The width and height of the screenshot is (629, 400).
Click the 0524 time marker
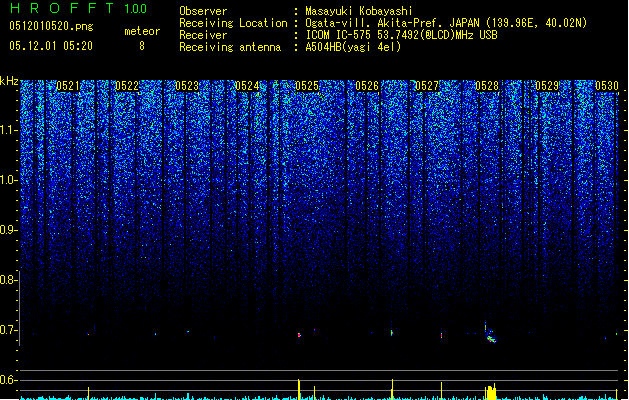coord(247,86)
